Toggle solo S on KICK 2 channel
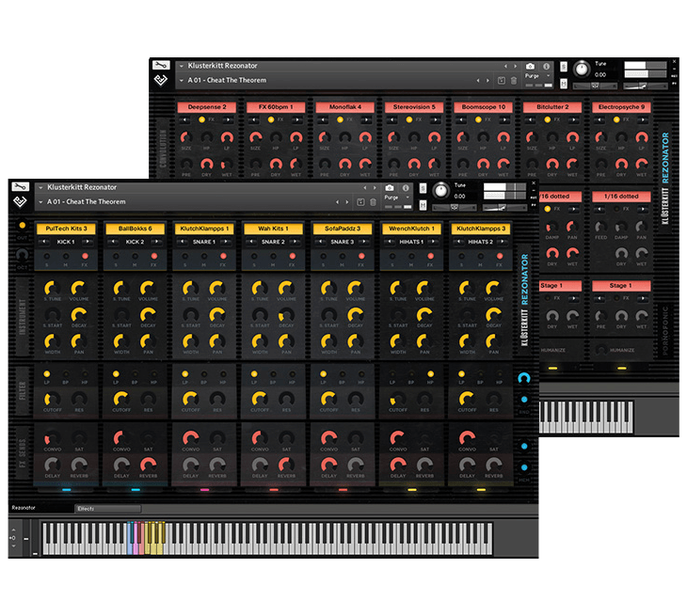The image size is (687, 616). coord(116,256)
